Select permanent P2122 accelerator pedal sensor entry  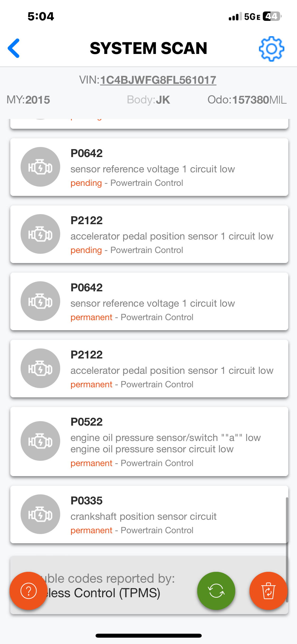[172, 369]
